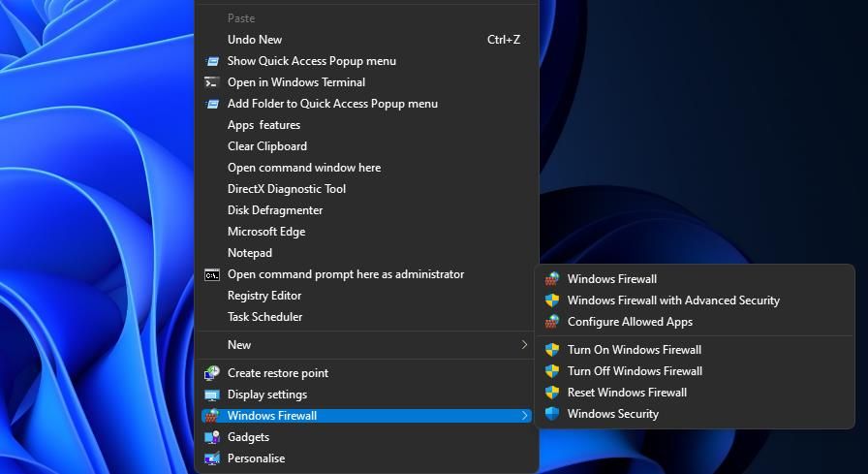Image resolution: width=868 pixels, height=474 pixels.
Task: Click shield icon beside Turn Off Windows Firewall
Action: coord(552,371)
